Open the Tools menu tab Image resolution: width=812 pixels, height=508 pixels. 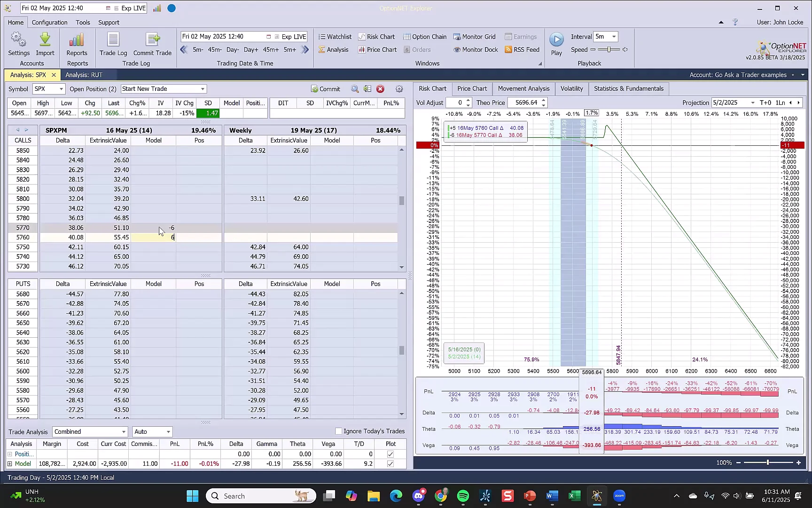click(83, 22)
